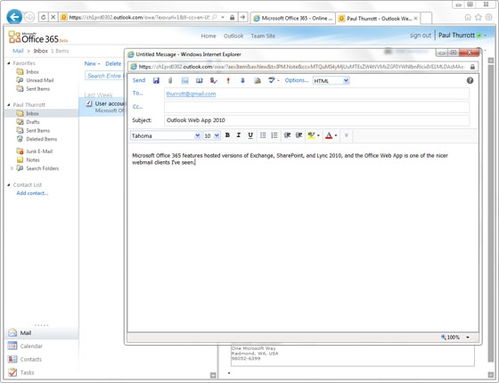Viewport: 499px width, 383px height.
Task: Open the font size dropdown
Action: 211,136
